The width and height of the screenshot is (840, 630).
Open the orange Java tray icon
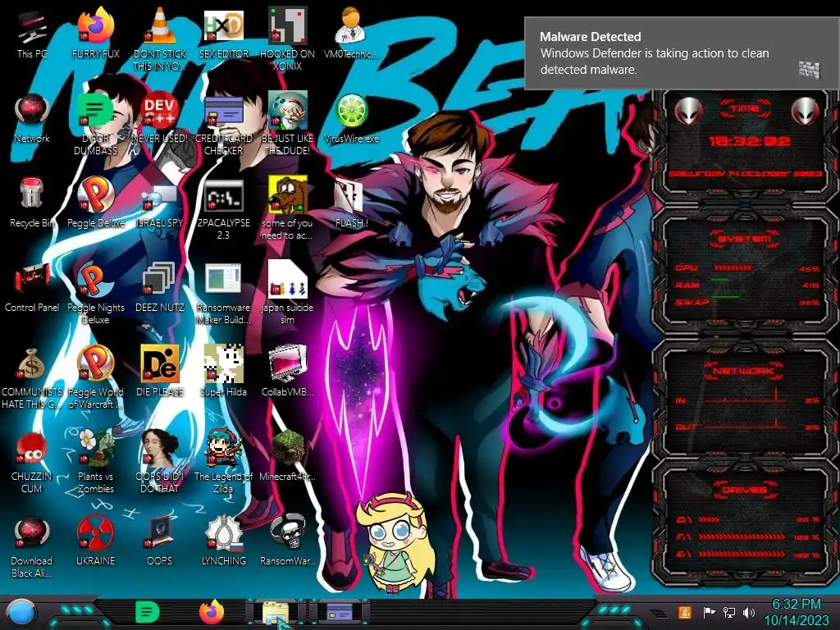point(684,612)
